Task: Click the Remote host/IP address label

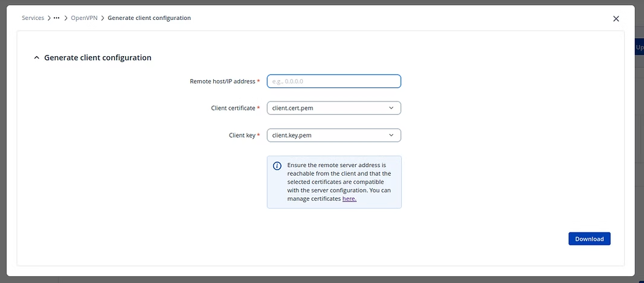Action: [222, 81]
